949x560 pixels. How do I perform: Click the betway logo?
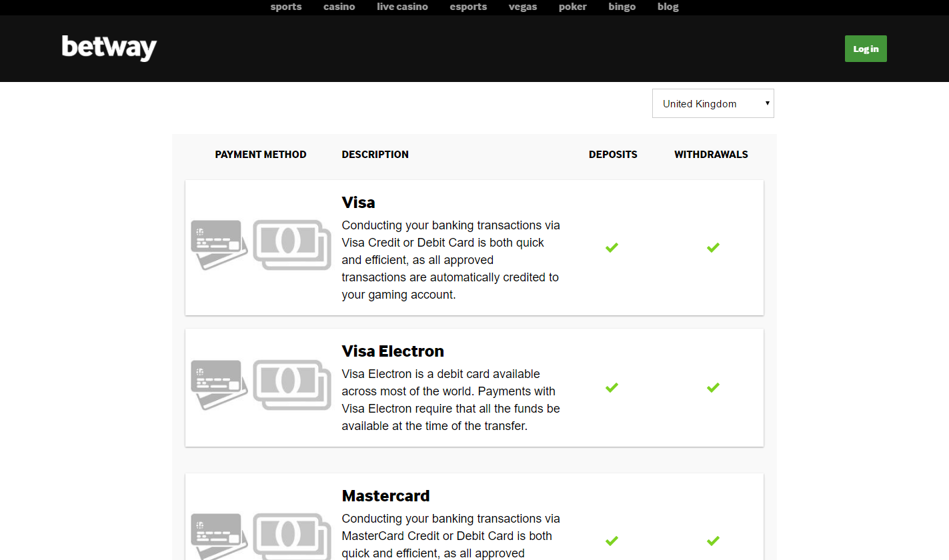click(x=109, y=48)
